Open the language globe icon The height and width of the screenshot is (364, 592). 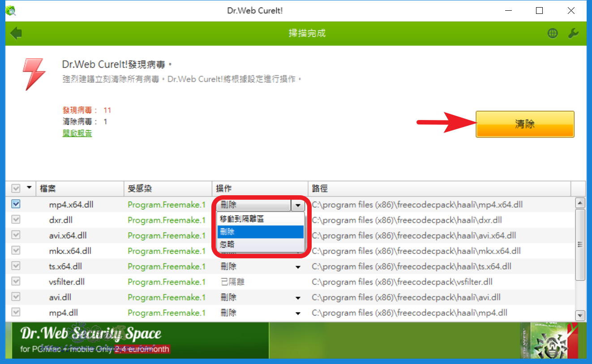553,33
